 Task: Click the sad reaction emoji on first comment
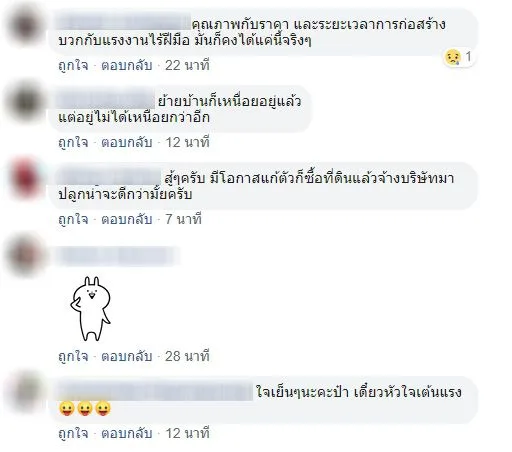click(x=453, y=57)
